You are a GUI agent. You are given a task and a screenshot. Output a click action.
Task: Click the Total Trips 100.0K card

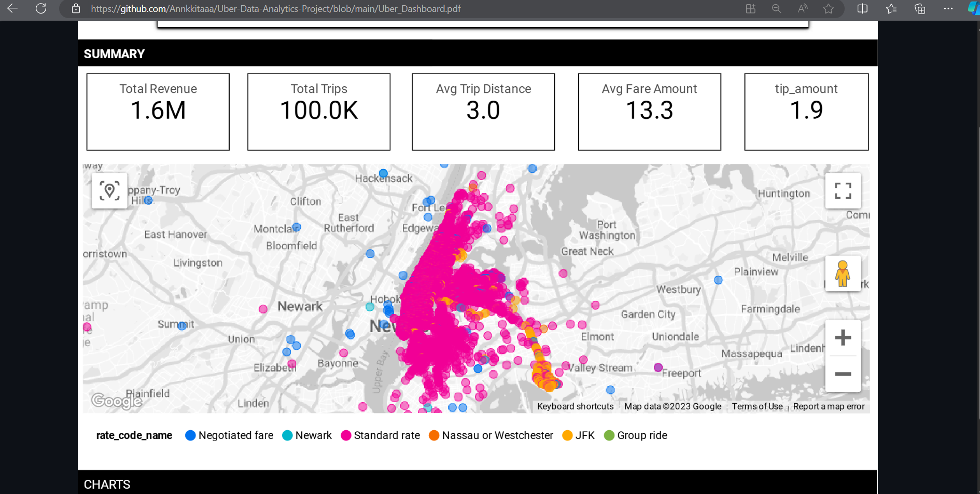click(319, 112)
